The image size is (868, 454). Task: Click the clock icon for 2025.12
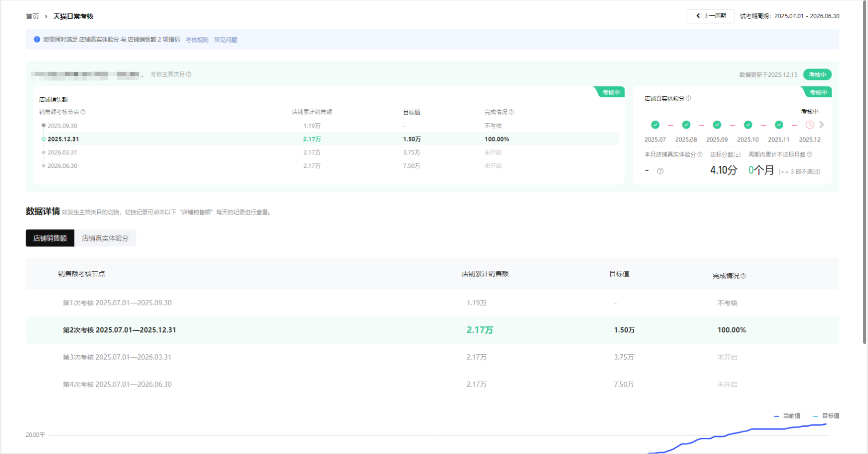(810, 125)
